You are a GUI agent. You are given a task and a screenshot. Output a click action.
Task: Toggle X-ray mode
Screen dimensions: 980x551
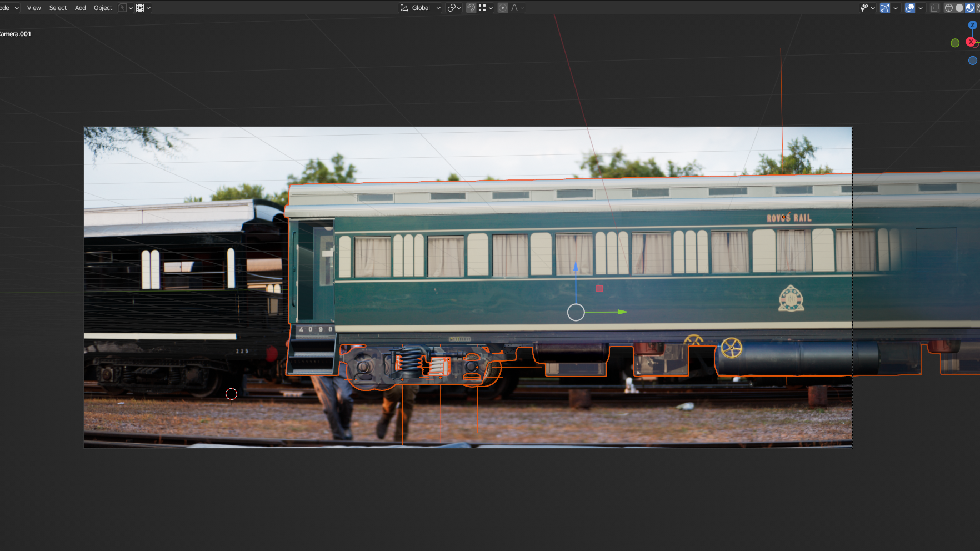point(935,8)
